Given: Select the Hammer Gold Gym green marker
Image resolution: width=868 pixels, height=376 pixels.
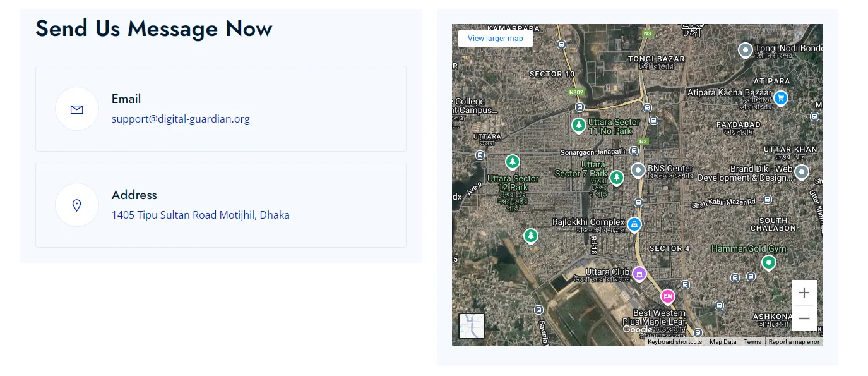Looking at the screenshot, I should click(x=768, y=262).
